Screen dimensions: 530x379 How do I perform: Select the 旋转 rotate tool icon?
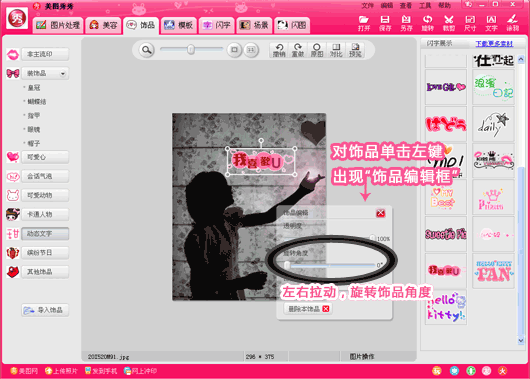point(428,23)
